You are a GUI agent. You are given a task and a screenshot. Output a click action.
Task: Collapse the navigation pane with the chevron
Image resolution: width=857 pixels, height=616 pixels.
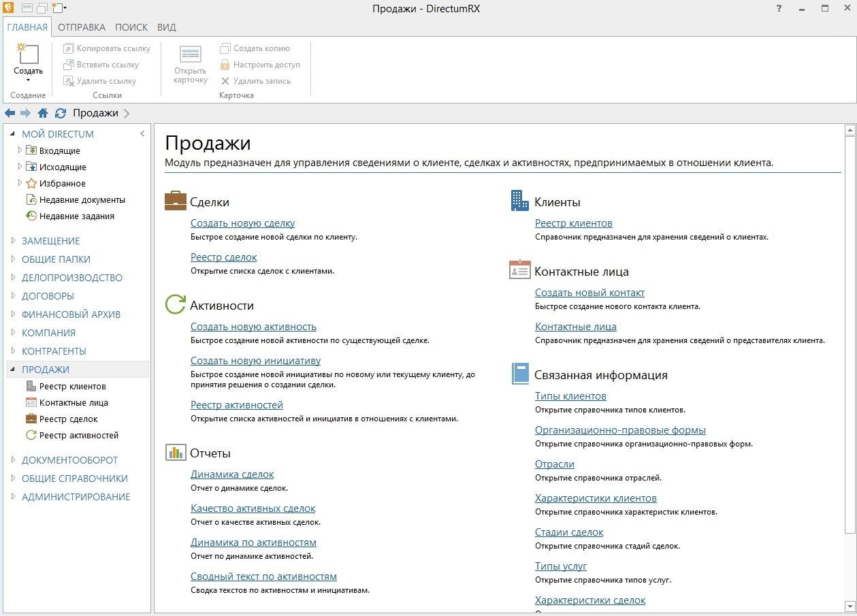pos(142,133)
